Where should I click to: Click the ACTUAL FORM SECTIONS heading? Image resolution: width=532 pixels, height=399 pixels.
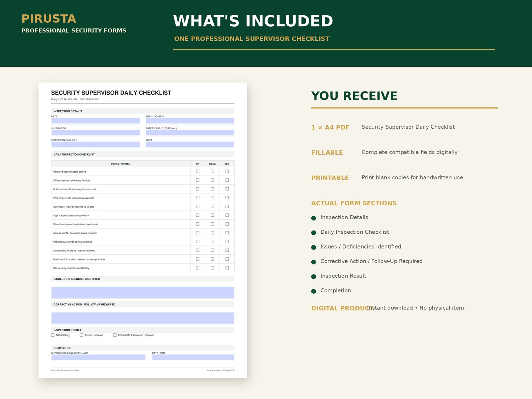[x=354, y=203]
